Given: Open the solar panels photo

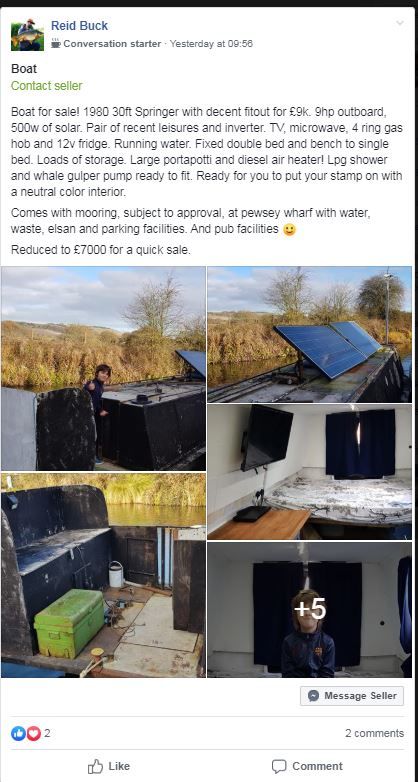Looking at the screenshot, I should coord(309,335).
